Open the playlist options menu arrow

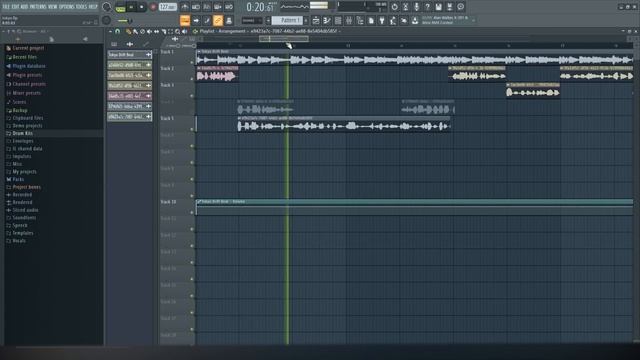point(110,31)
